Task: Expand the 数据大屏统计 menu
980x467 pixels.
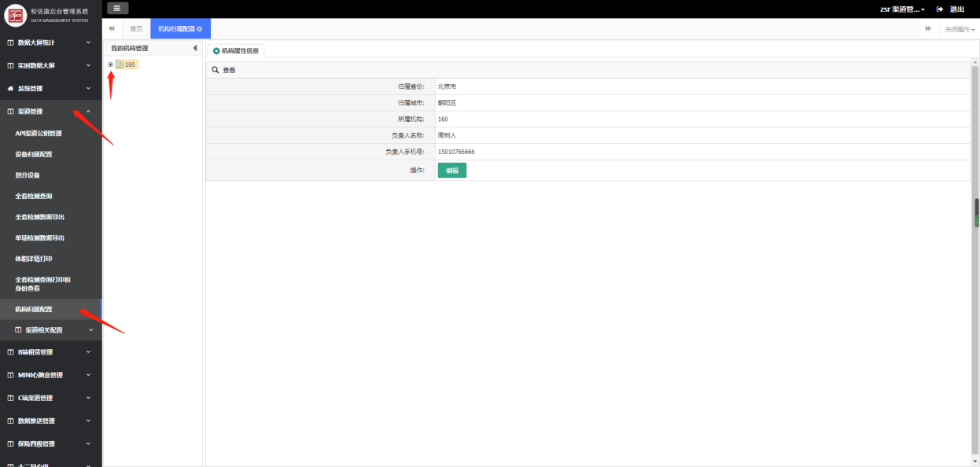Action: point(50,42)
